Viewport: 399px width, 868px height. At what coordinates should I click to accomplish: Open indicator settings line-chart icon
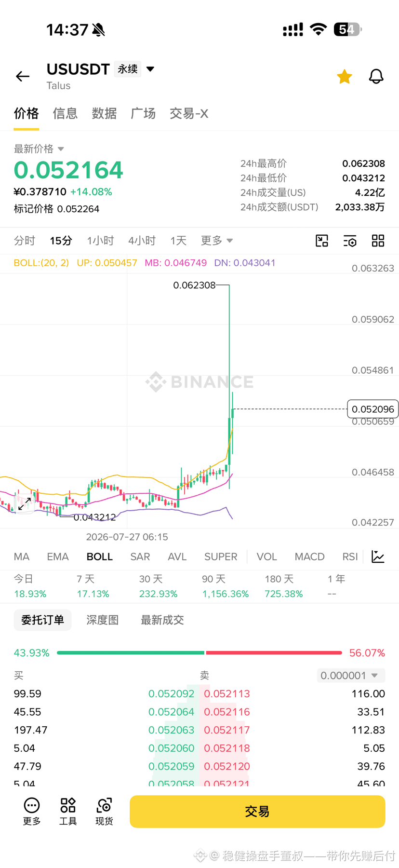[378, 556]
